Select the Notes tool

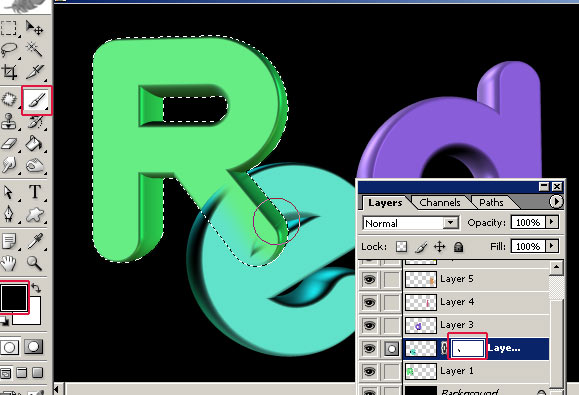[x=9, y=242]
